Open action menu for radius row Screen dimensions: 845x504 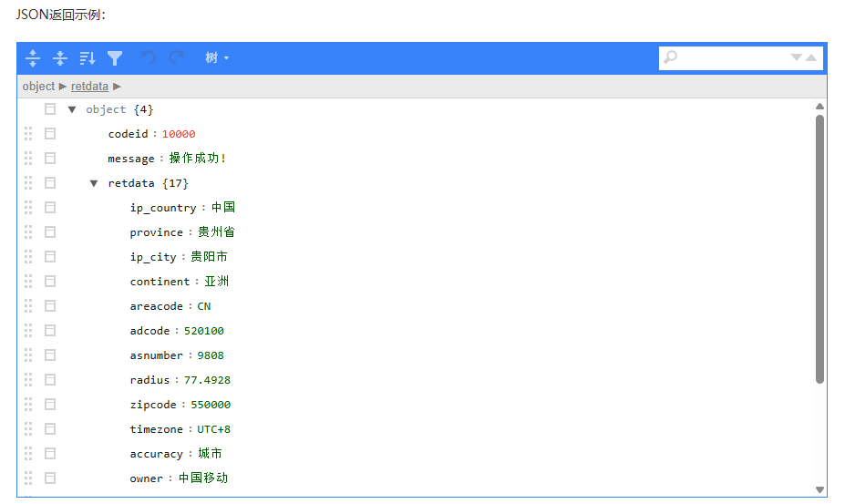tap(50, 380)
